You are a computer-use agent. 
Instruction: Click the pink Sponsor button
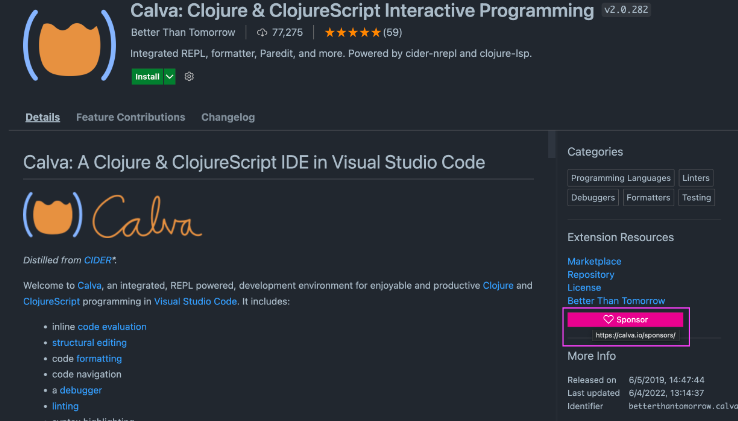coord(625,319)
